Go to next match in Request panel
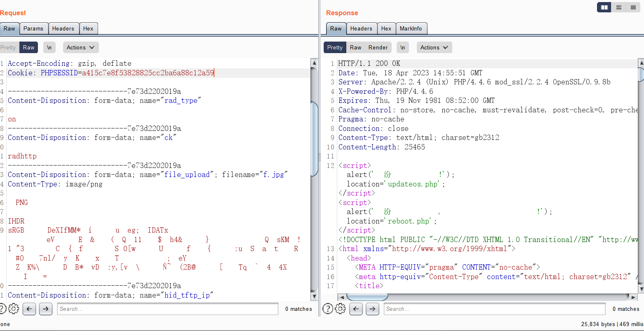 pyautogui.click(x=46, y=309)
